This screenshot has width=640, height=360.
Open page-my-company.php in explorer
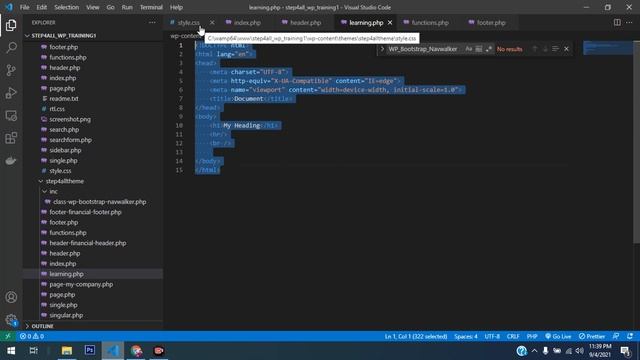coord(81,284)
